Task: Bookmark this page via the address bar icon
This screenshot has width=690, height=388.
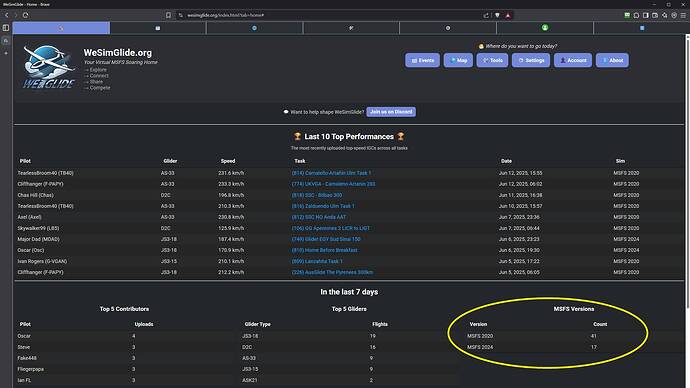Action: click(169, 15)
